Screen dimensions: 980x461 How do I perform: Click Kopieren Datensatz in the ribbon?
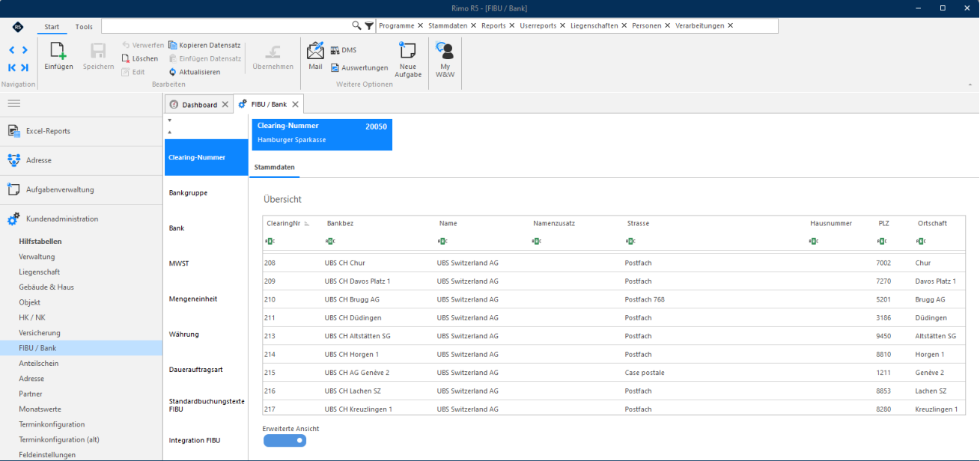pos(204,45)
